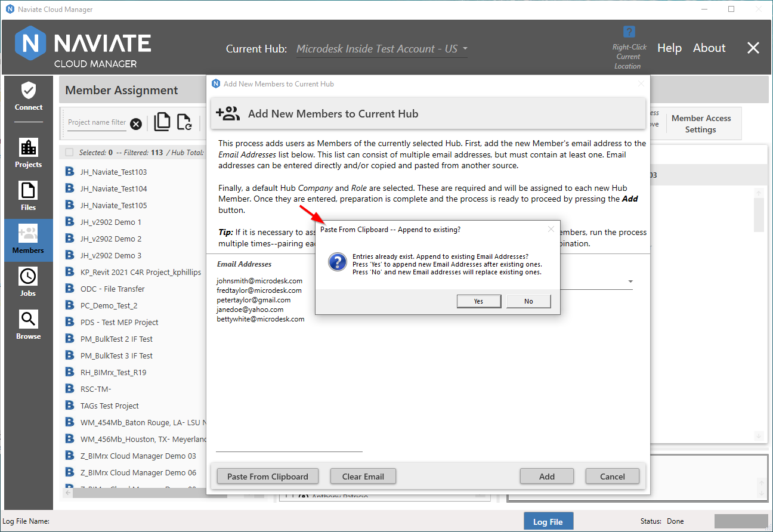This screenshot has height=532, width=773.
Task: Click No to replace email addresses
Action: pyautogui.click(x=528, y=301)
